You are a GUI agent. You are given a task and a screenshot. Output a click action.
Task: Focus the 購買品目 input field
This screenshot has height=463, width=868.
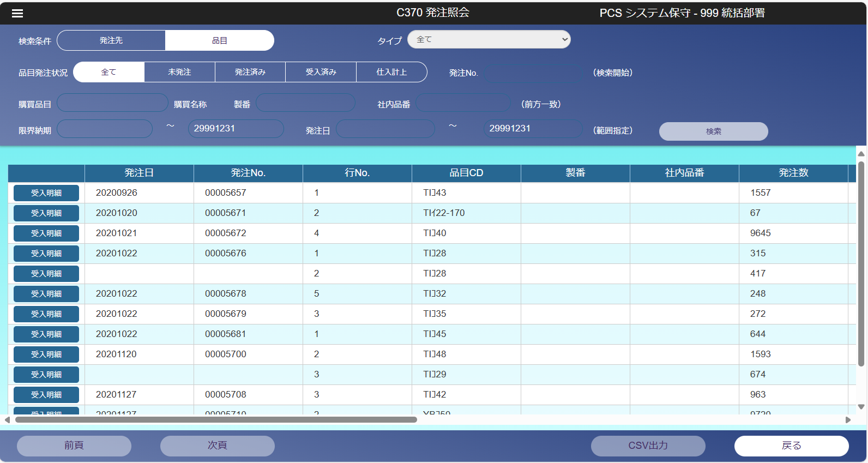(x=112, y=103)
